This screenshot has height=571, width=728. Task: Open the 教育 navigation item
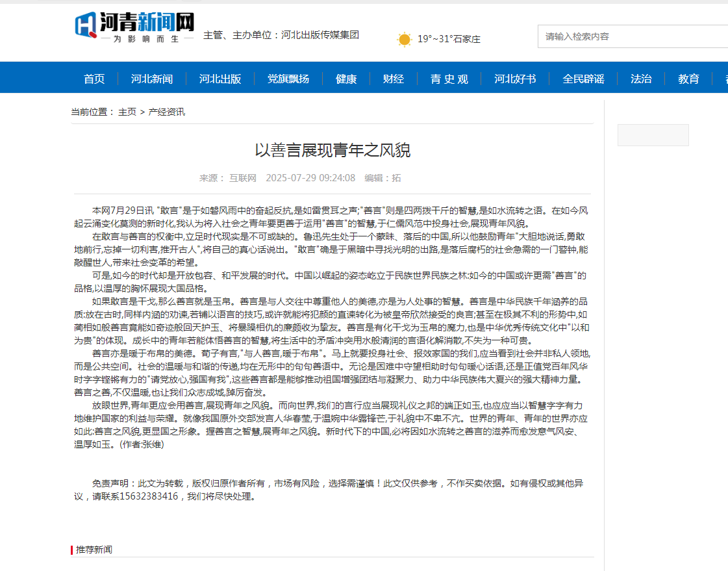tap(688, 79)
